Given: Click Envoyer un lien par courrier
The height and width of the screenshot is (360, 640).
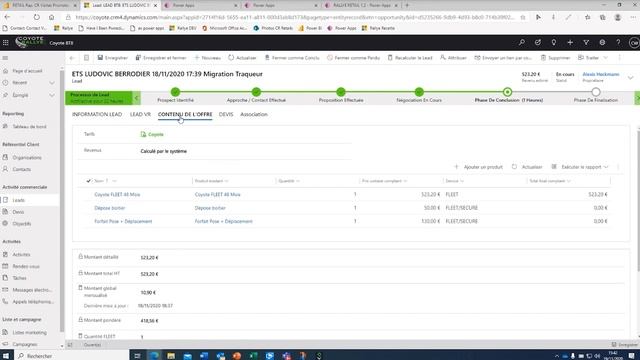Looking at the screenshot, I should pyautogui.click(x=503, y=58).
